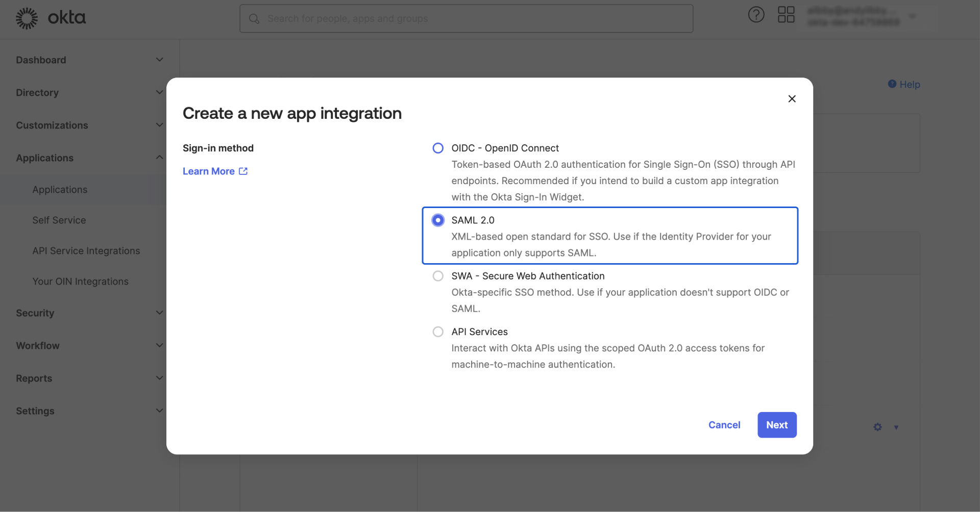Expand the Reports chevron
This screenshot has width=980, height=512.
[159, 378]
